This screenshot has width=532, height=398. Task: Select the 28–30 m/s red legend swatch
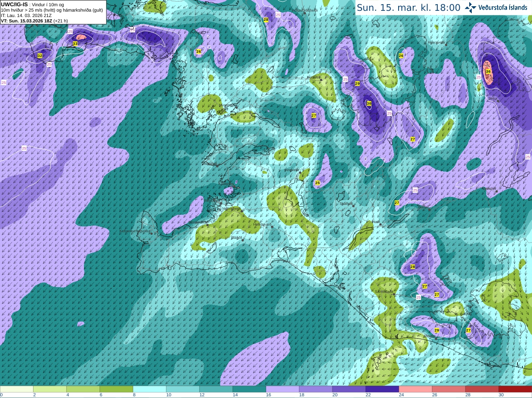(x=482, y=389)
